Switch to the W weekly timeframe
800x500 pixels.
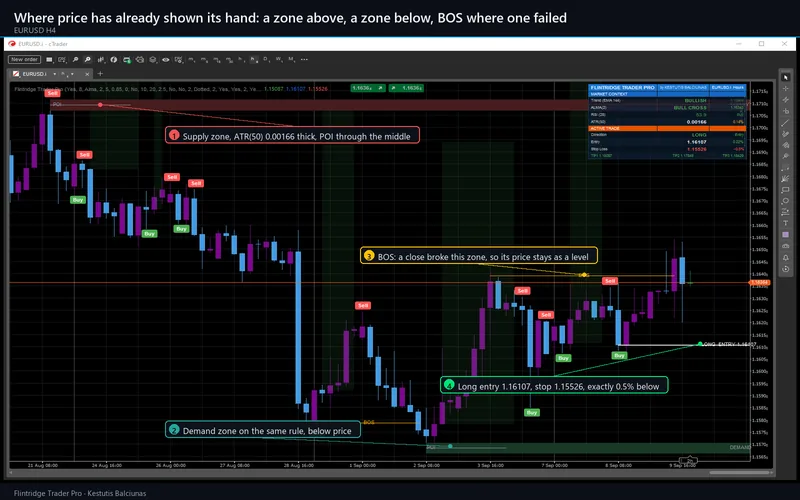(279, 59)
